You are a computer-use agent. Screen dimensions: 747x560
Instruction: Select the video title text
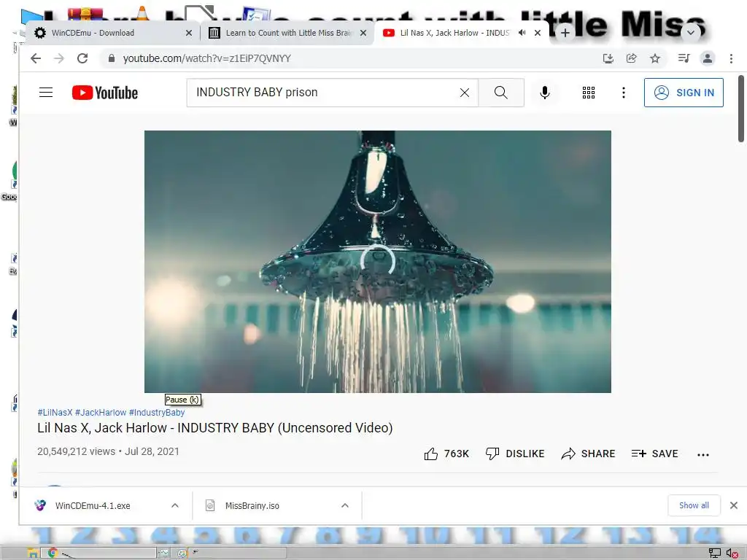215,427
